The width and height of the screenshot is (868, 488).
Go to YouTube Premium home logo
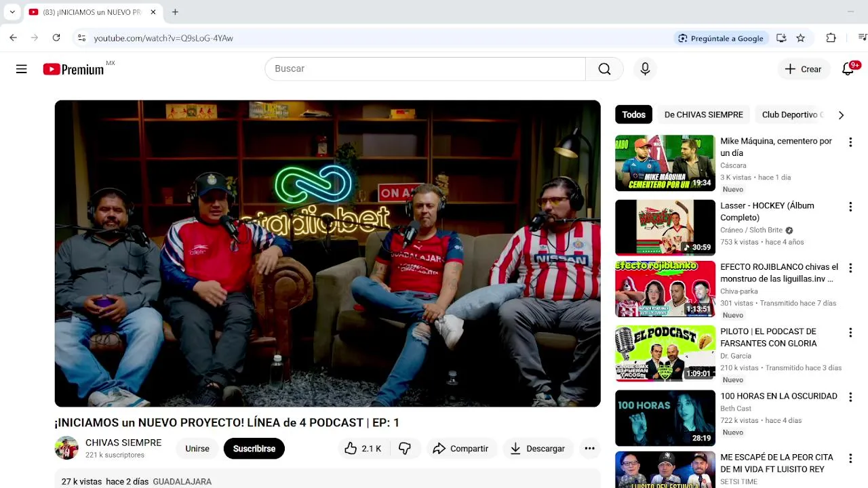(x=73, y=69)
